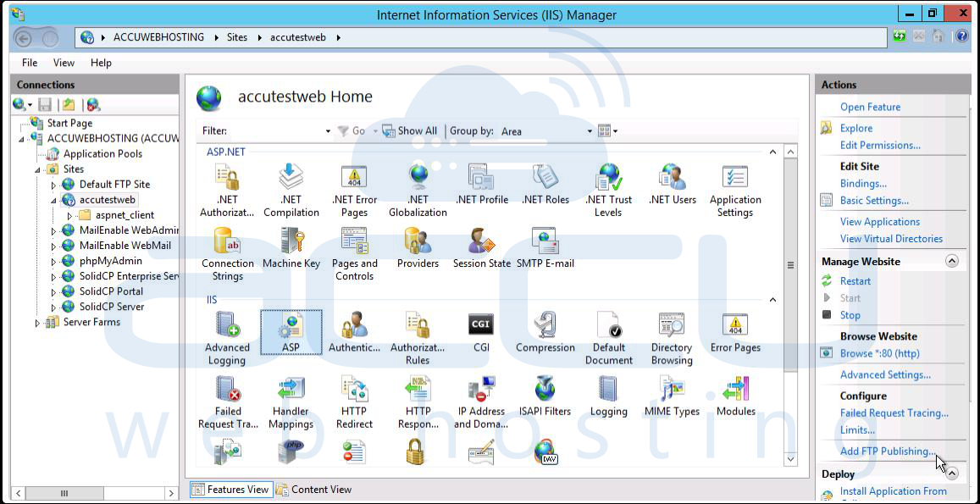This screenshot has height=504, width=980.
Task: Open the .NET Authorization feature icon
Action: tap(228, 190)
